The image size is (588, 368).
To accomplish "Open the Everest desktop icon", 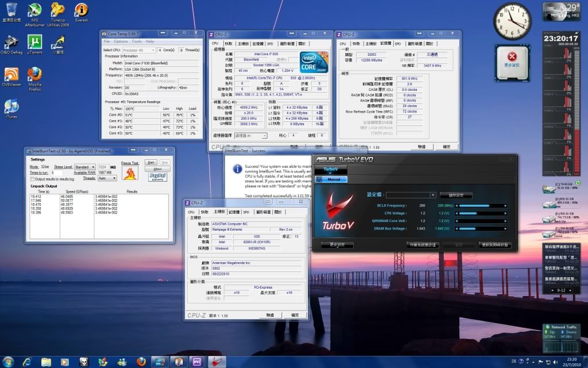I will 82,12.
